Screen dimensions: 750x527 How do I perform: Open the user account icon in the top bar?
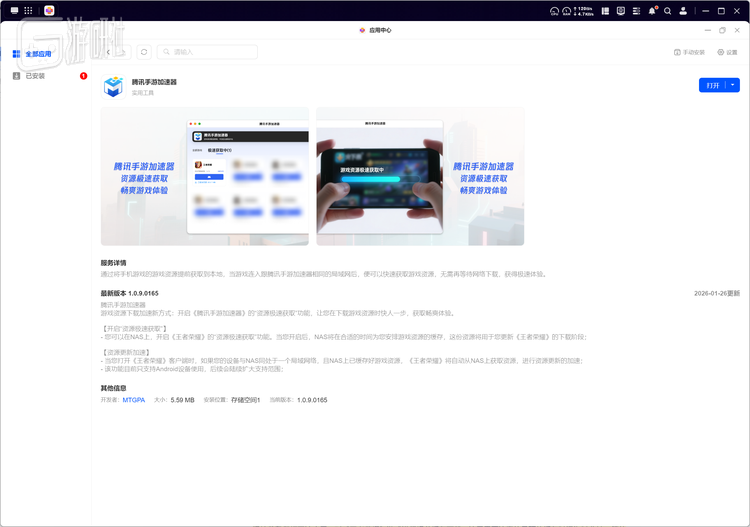[x=682, y=10]
